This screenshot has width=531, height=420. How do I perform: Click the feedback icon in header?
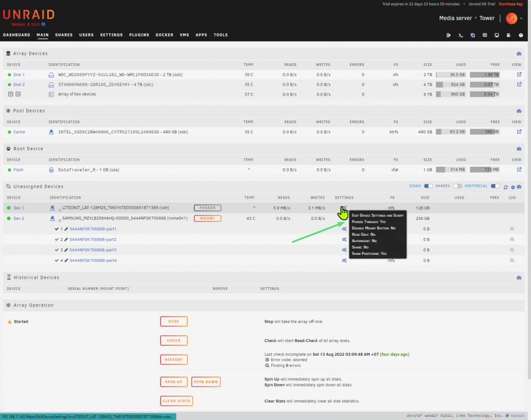coord(485,35)
